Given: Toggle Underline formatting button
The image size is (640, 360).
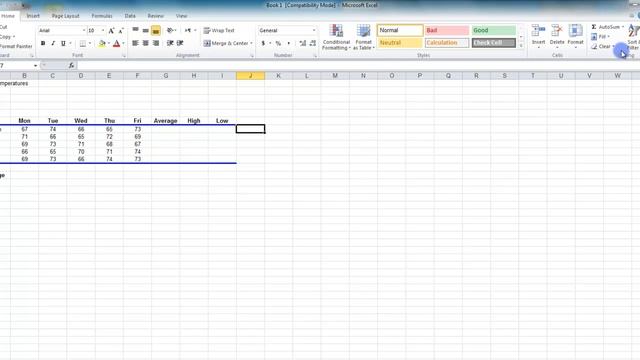Looking at the screenshot, I should coord(63,43).
